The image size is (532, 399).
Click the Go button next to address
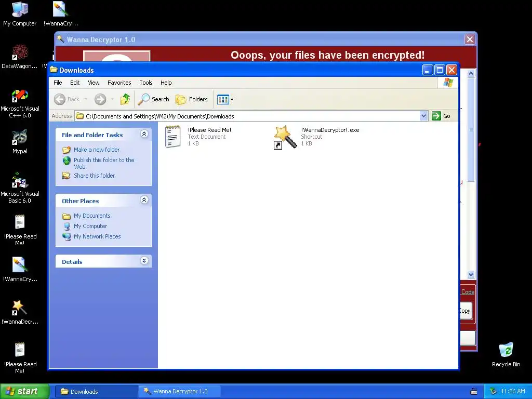click(442, 116)
